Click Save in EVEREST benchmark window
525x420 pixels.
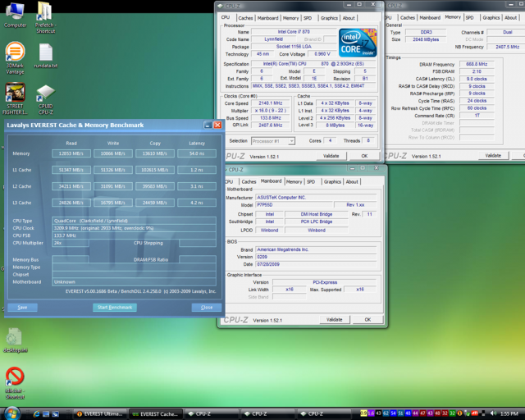point(22,308)
